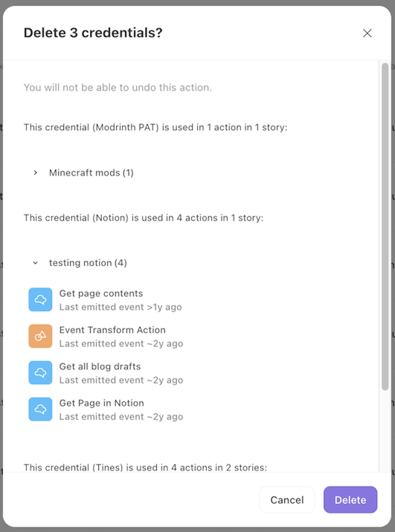395x532 pixels.
Task: Confirm with the purple Delete button
Action: point(350,500)
